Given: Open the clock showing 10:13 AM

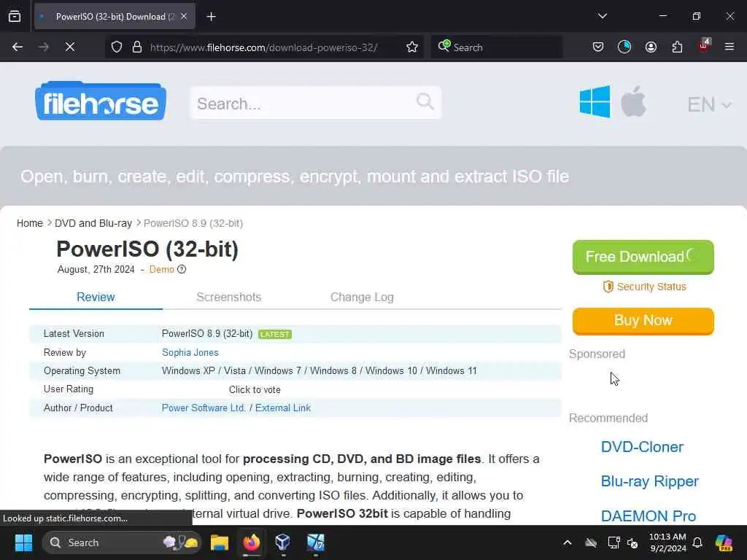Looking at the screenshot, I should click(x=668, y=542).
